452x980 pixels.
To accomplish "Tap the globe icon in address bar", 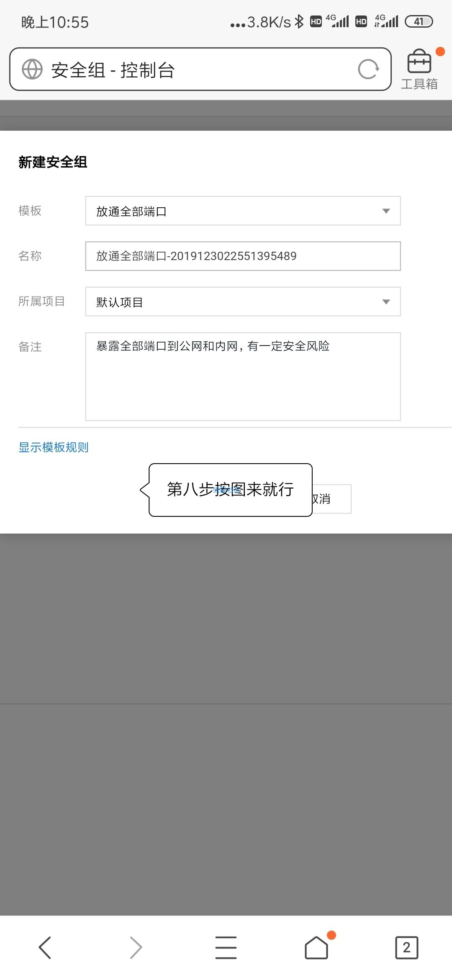I will (32, 69).
